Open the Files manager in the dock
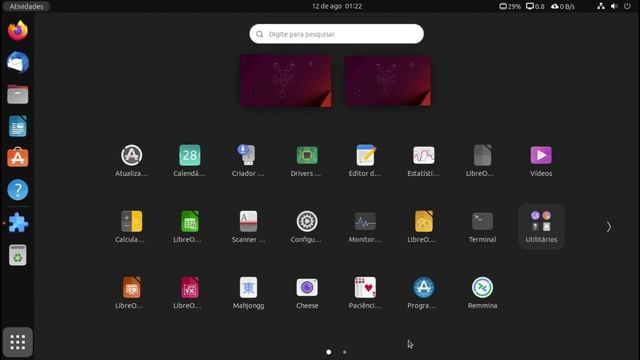The image size is (640, 360). pyautogui.click(x=18, y=94)
